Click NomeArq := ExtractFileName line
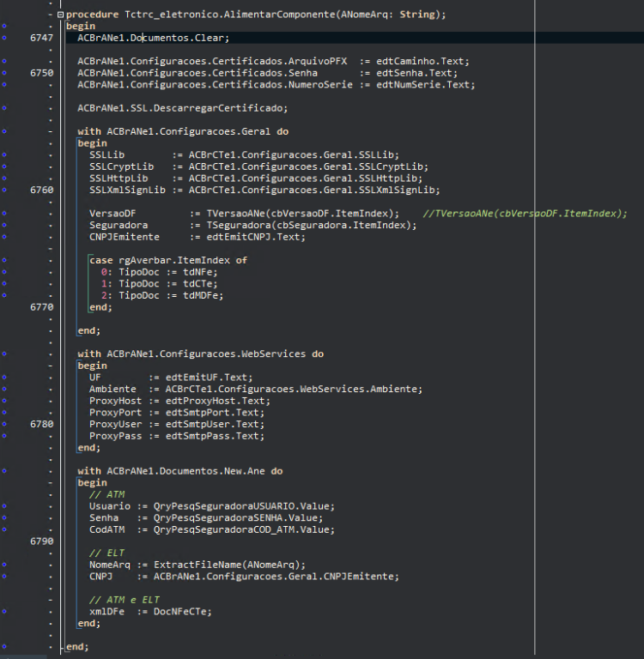 (x=197, y=565)
